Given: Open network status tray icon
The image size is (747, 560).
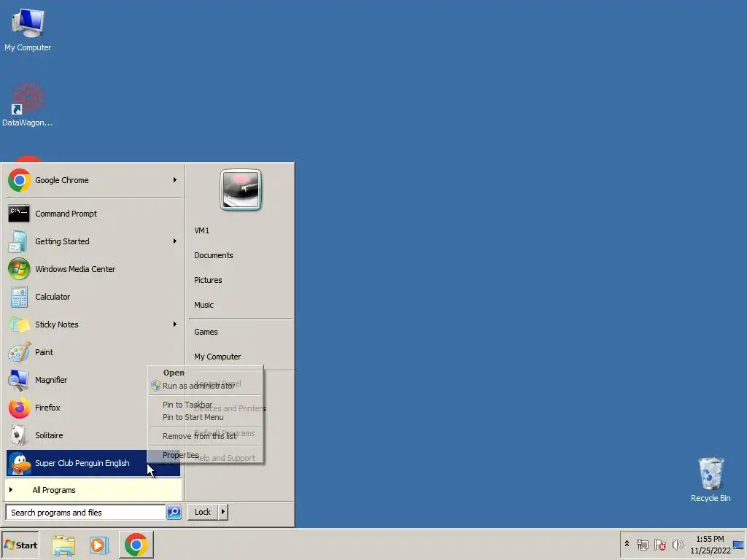Looking at the screenshot, I should pyautogui.click(x=643, y=544).
